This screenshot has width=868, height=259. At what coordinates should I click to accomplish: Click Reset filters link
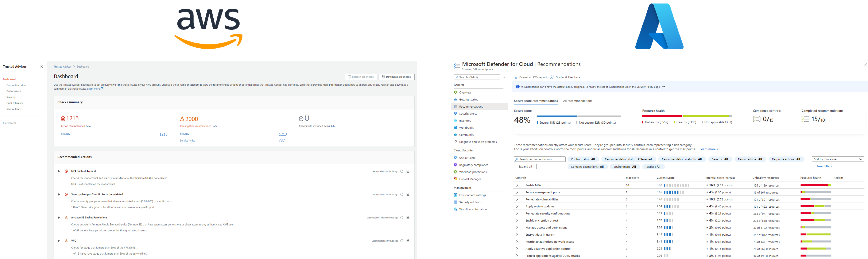click(x=824, y=167)
